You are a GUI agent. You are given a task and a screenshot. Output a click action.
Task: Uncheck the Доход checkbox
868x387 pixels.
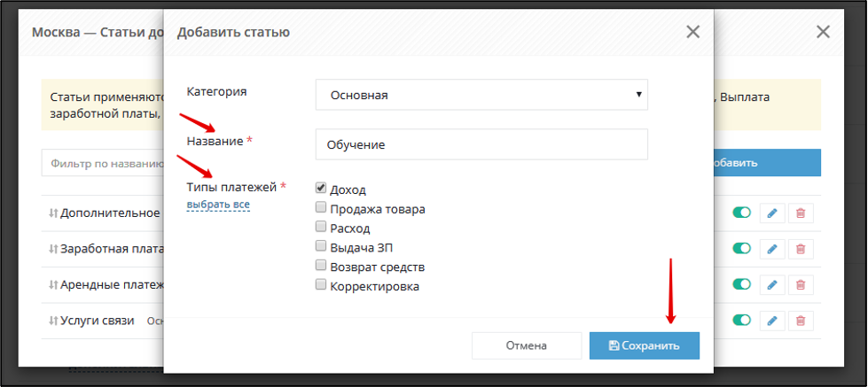(321, 188)
